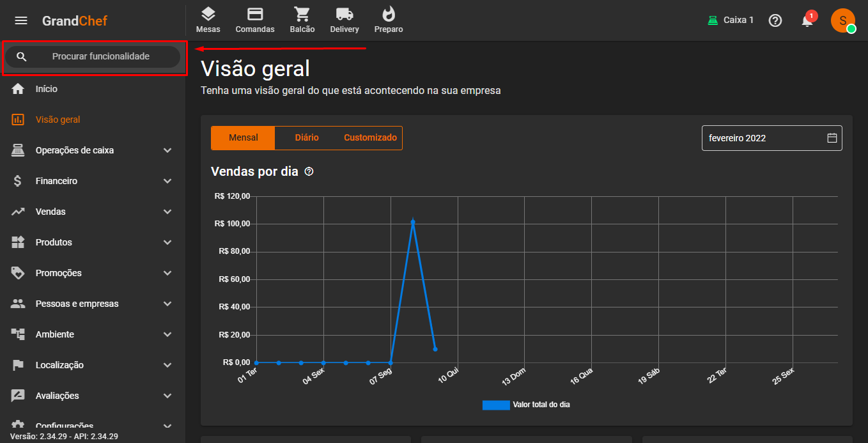This screenshot has width=868, height=443.
Task: Switch to the Diário view
Action: (307, 138)
